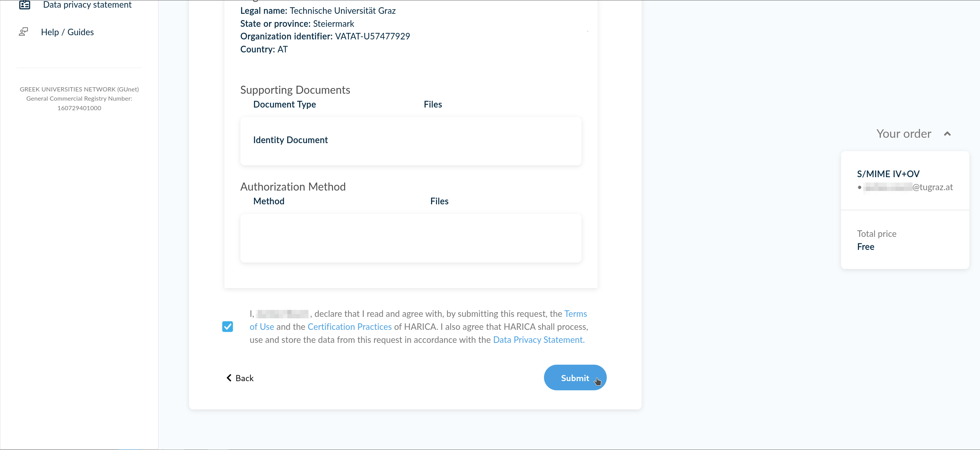Submit the certificate request
This screenshot has height=450, width=980.
click(x=575, y=378)
